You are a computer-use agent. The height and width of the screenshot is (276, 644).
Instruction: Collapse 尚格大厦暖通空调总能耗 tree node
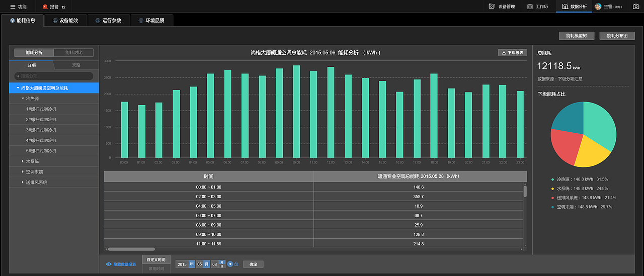point(18,88)
